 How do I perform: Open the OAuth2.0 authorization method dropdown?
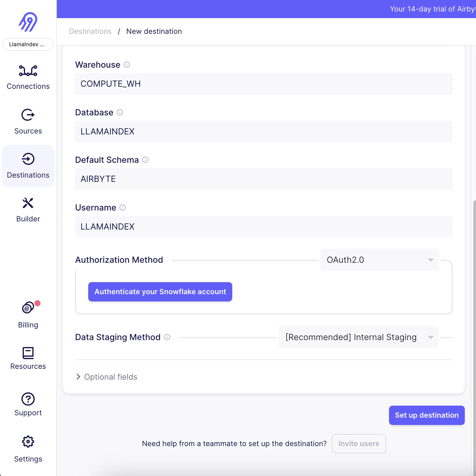click(379, 260)
